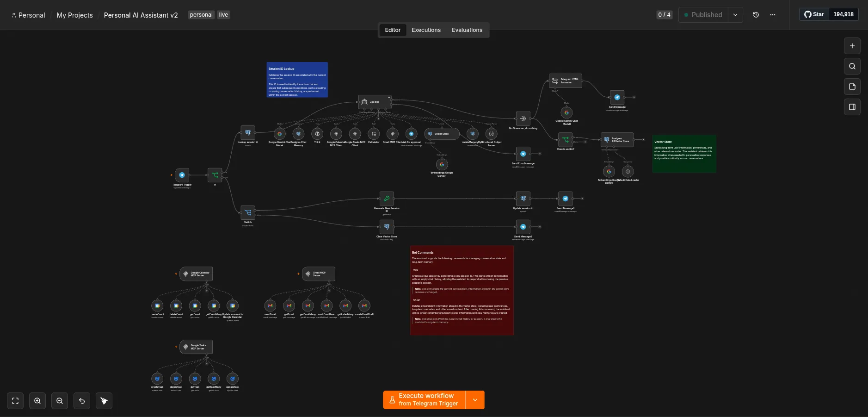Open the If node
868x417 pixels.
(x=215, y=175)
